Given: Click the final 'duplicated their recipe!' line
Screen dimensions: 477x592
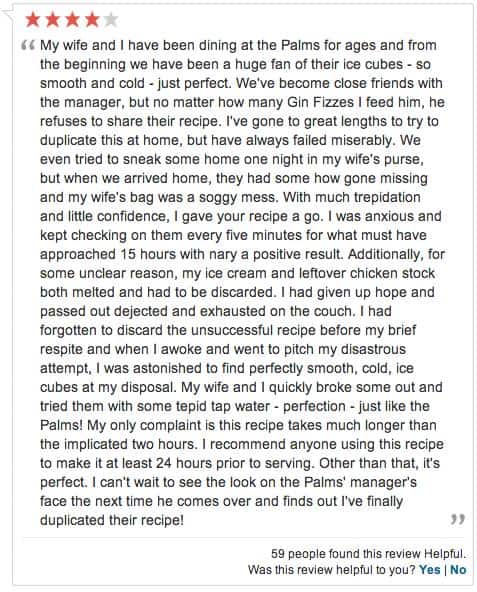Looking at the screenshot, I should pyautogui.click(x=112, y=520).
